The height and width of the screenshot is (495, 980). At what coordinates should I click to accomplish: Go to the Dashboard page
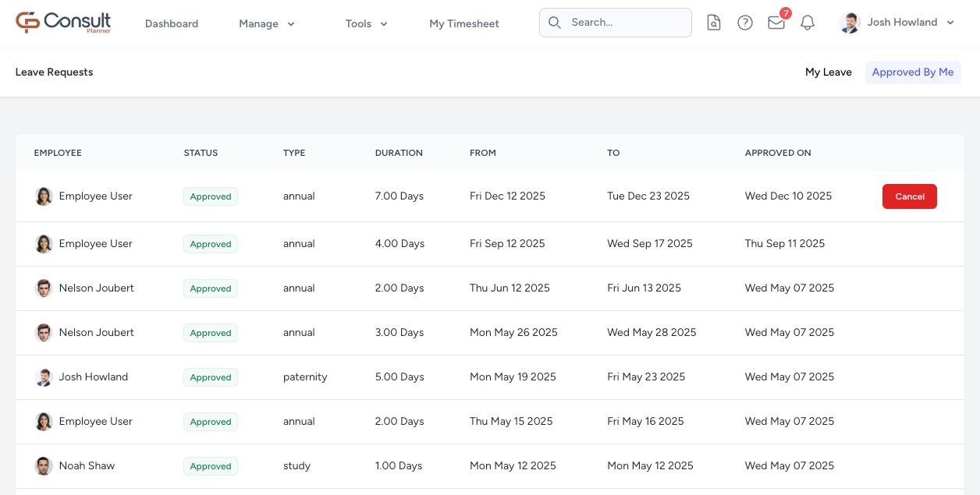[172, 23]
